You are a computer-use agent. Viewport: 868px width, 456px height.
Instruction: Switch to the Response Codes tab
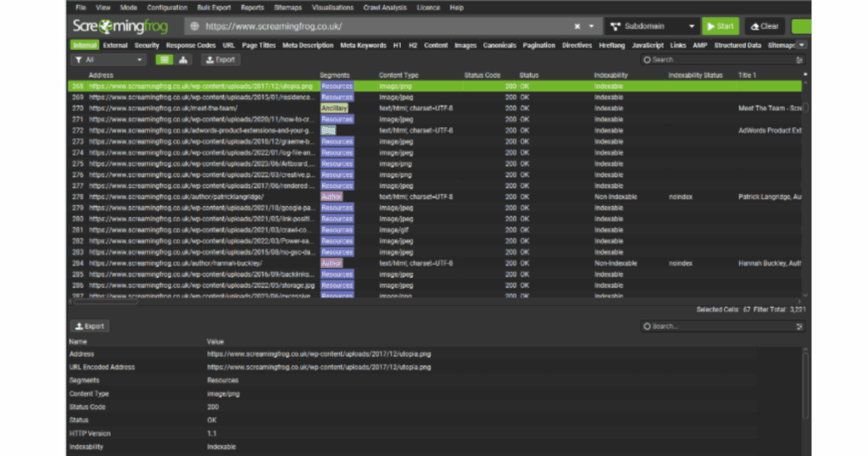click(x=191, y=46)
